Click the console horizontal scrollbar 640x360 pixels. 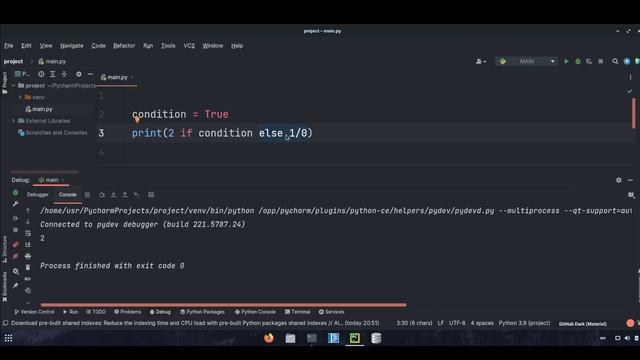click(x=223, y=305)
